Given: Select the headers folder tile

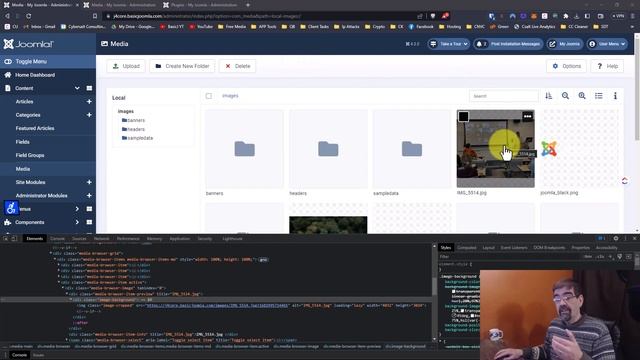Looking at the screenshot, I should point(328,149).
